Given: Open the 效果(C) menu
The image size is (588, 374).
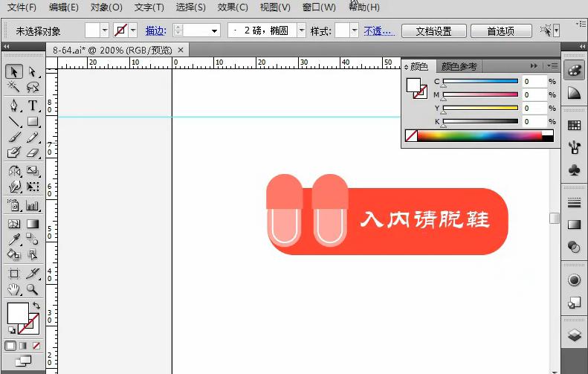Looking at the screenshot, I should click(233, 7).
